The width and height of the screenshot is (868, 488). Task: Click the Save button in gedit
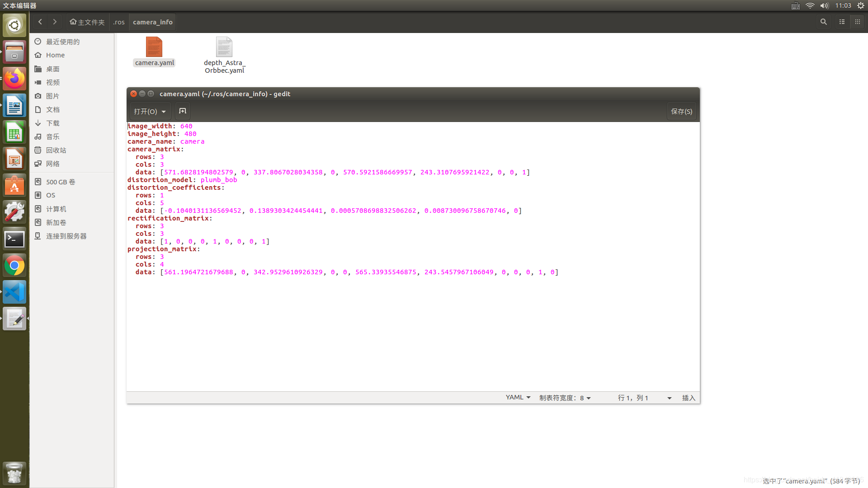pos(681,111)
